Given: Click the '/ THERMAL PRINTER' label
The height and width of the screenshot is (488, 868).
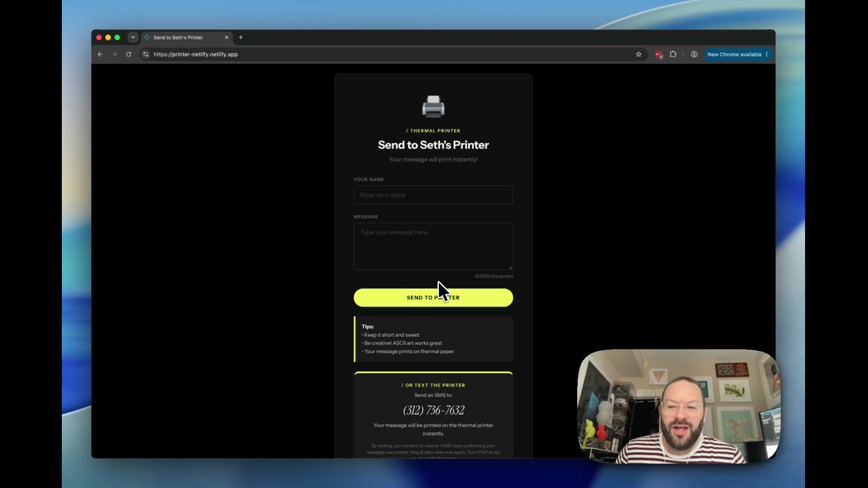Looking at the screenshot, I should (433, 131).
